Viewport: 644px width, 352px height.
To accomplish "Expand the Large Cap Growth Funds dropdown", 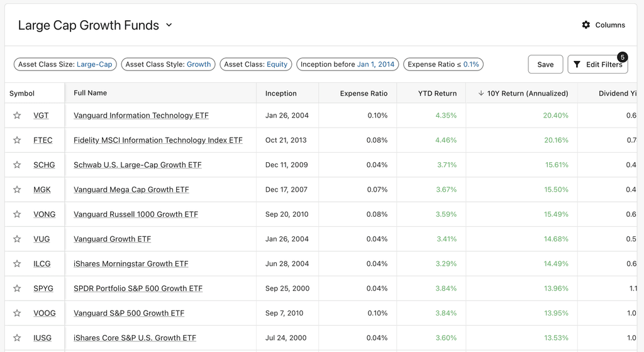I will [x=169, y=25].
